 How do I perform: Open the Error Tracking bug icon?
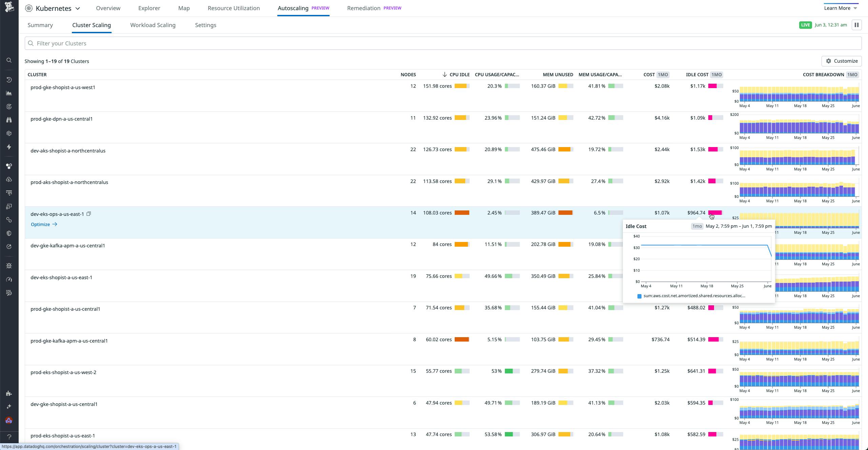click(x=9, y=266)
